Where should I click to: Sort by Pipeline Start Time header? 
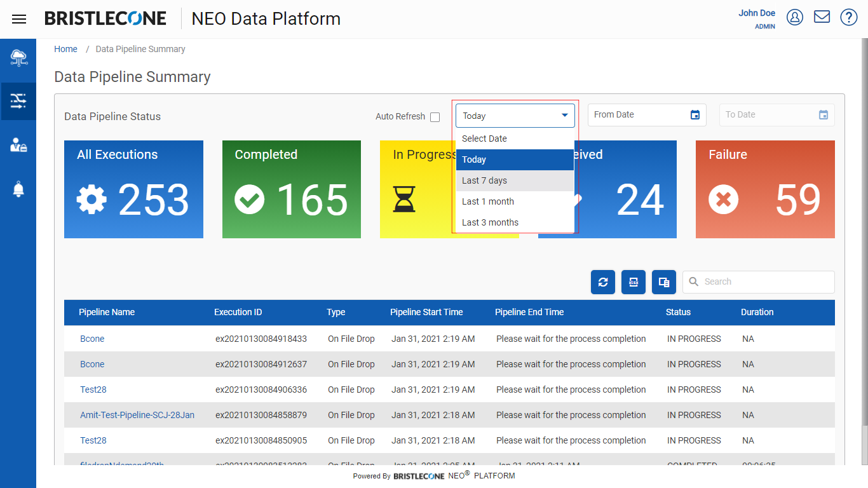click(426, 312)
